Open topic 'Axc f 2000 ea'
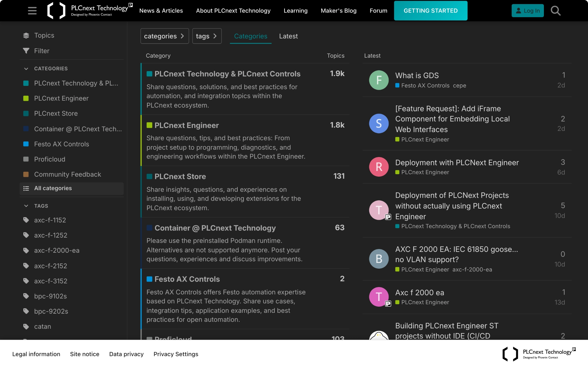 coord(420,293)
